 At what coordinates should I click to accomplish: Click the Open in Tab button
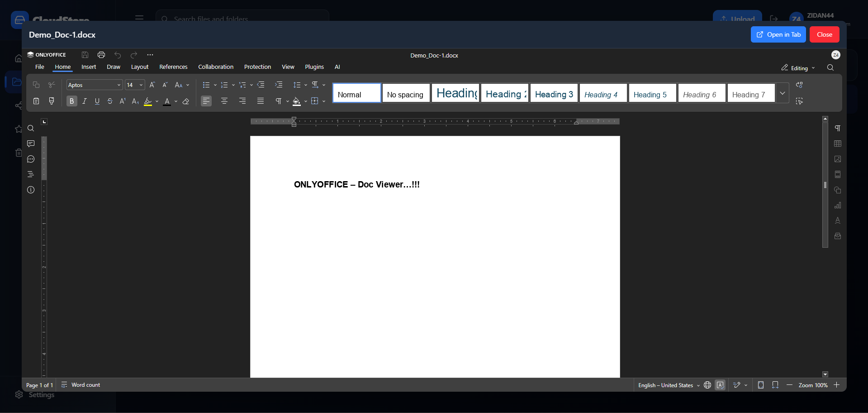click(778, 34)
